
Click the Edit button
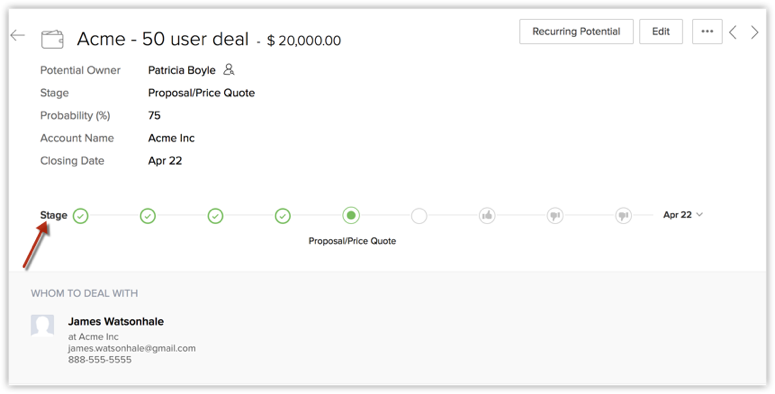[x=661, y=32]
